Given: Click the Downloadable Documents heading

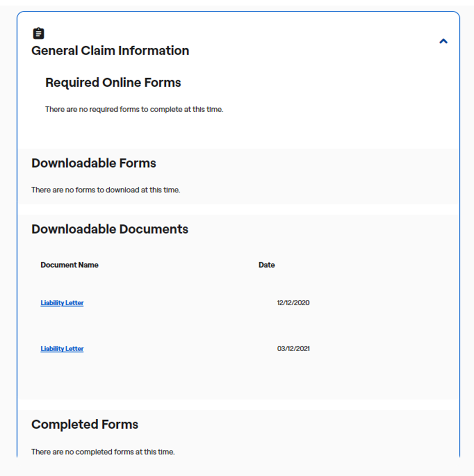Looking at the screenshot, I should (110, 229).
